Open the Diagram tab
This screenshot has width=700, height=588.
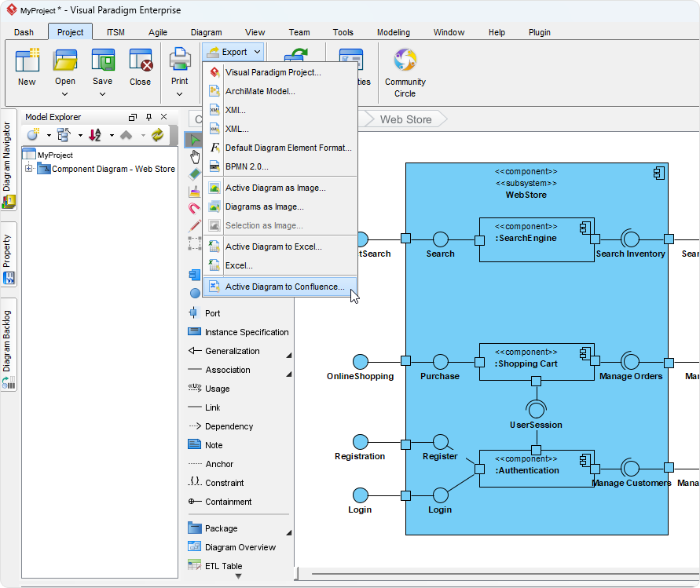207,32
